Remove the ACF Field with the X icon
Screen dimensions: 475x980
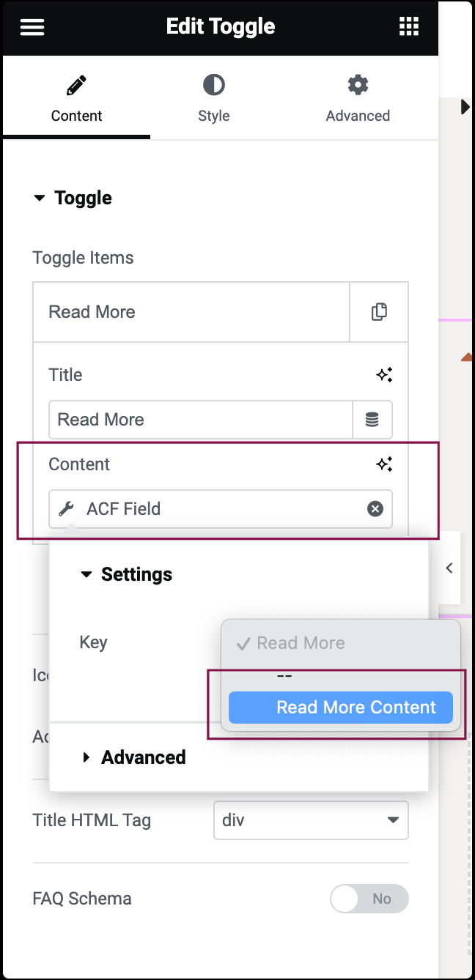coord(375,508)
